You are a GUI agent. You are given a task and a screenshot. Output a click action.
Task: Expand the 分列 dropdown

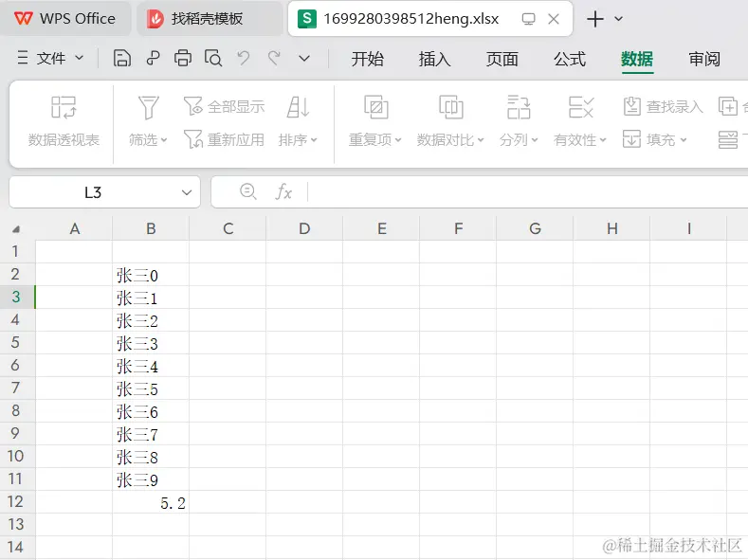click(535, 140)
